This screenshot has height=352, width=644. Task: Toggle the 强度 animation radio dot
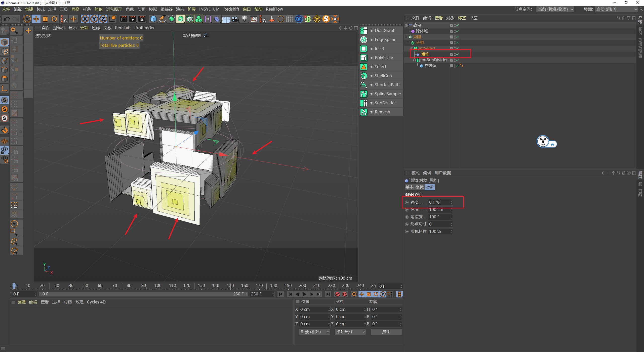pos(407,202)
